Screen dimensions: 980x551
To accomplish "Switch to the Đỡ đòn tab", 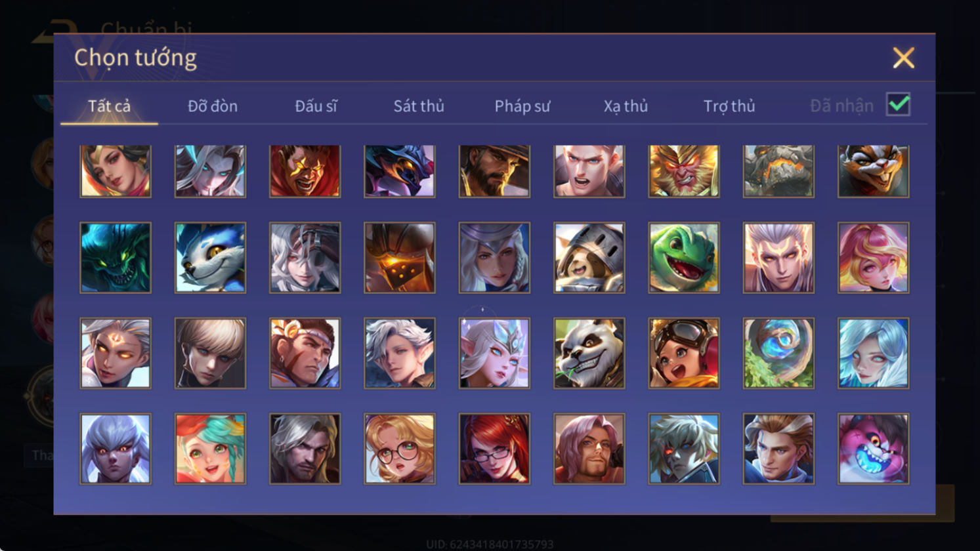I will click(213, 106).
